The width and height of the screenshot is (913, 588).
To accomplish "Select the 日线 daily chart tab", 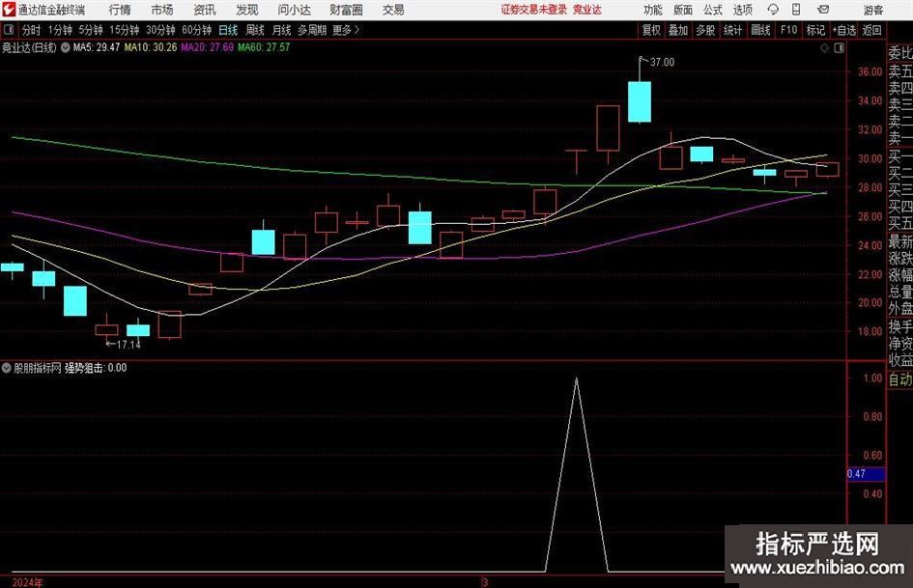I will [228, 30].
